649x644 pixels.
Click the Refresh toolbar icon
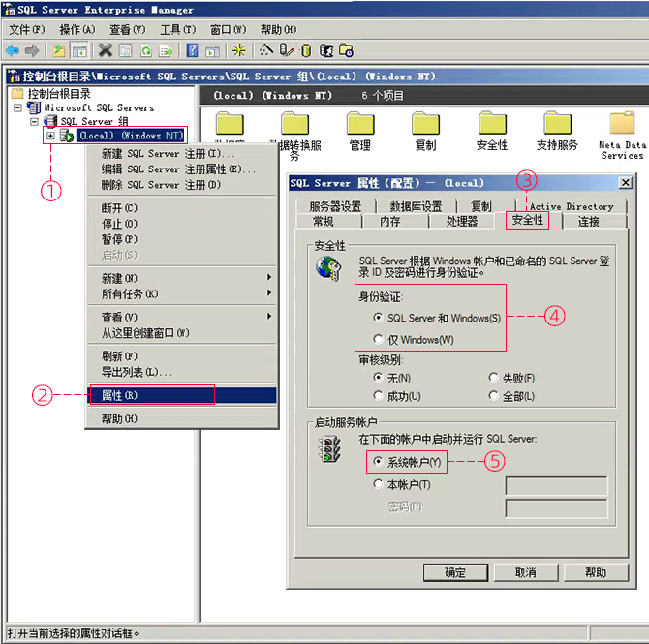coord(146,50)
